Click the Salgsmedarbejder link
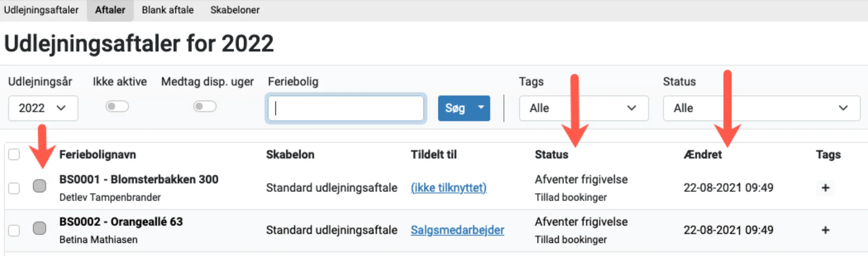 coord(457,230)
